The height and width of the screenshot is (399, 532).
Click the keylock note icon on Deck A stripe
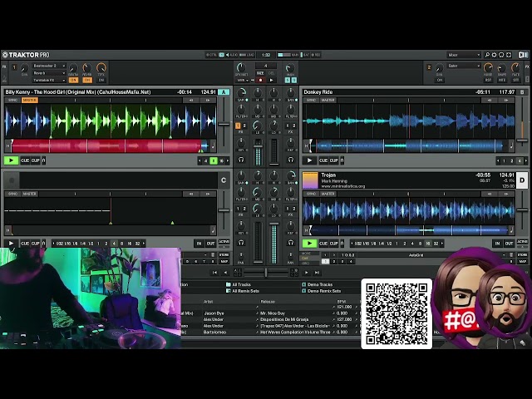tap(213, 146)
